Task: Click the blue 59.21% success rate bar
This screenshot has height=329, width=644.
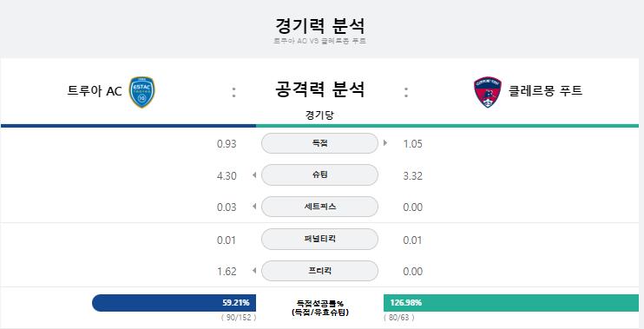Action: click(174, 303)
